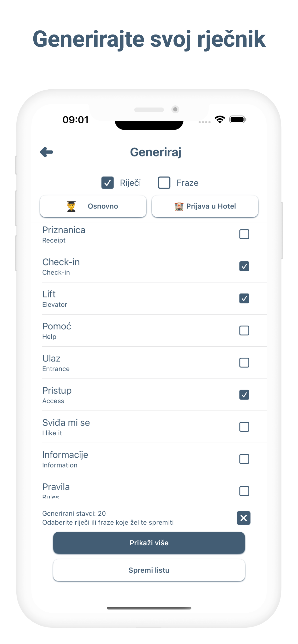This screenshot has height=644, width=298.
Task: Open the Osnovno level selector
Action: pos(93,206)
